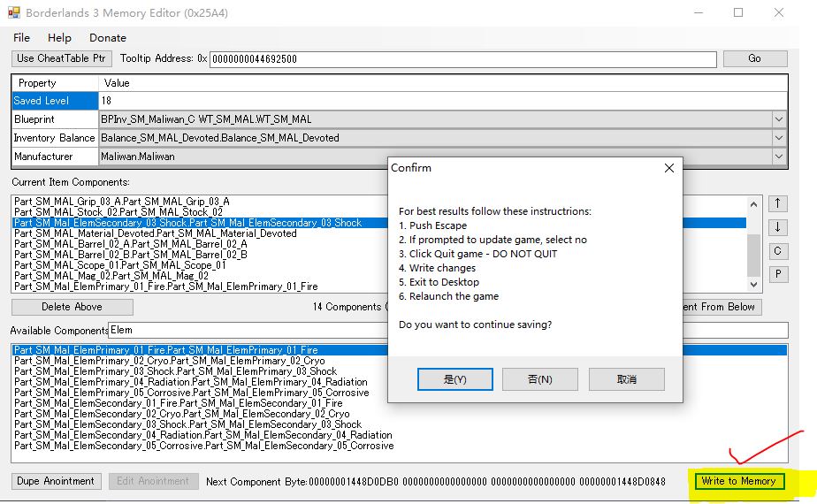
Task: Select available ElemSecondary_02_Cryo component
Action: 182,414
